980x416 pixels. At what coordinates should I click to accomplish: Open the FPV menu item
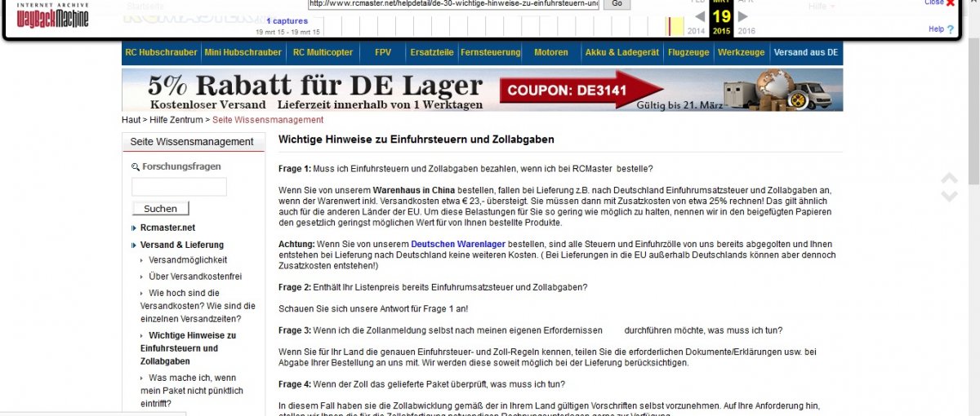(x=383, y=52)
